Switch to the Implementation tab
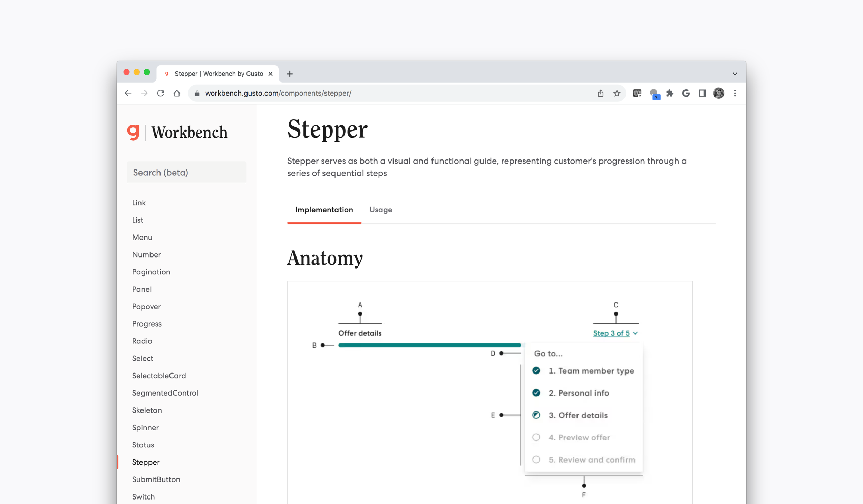Screen dimensions: 863x504 324,210
